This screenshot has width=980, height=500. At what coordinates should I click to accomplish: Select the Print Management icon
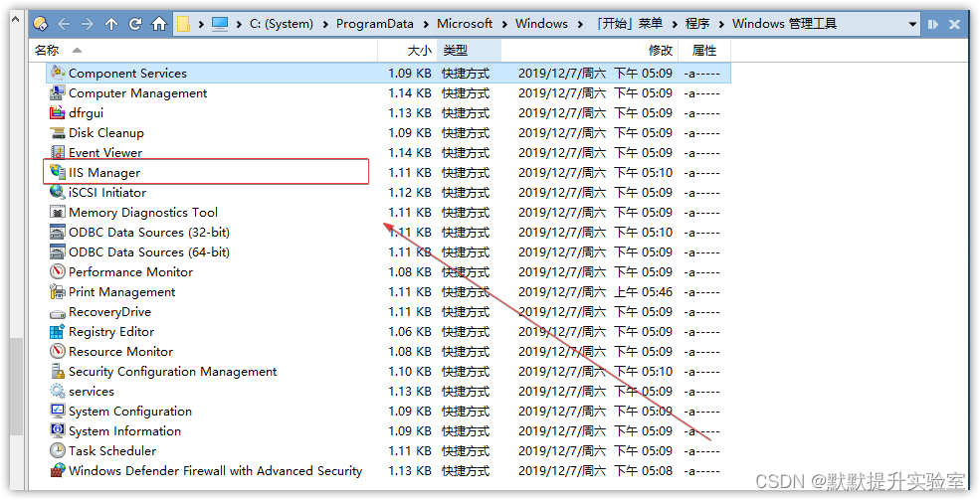(58, 292)
